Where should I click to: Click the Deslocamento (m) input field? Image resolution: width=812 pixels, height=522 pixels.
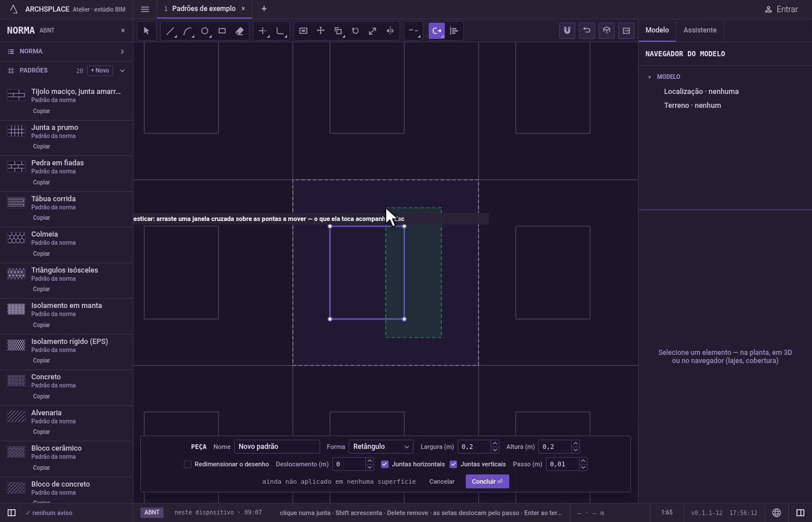tap(349, 464)
